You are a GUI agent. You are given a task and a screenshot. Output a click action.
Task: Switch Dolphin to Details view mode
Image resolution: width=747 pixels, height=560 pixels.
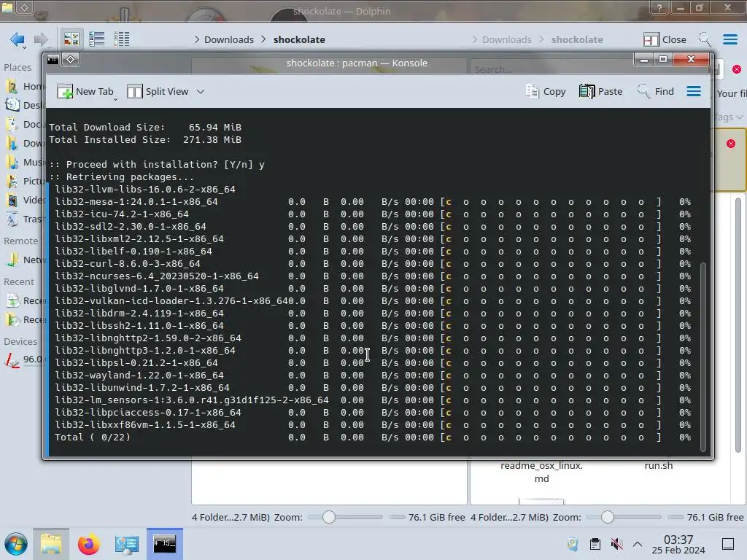122,39
